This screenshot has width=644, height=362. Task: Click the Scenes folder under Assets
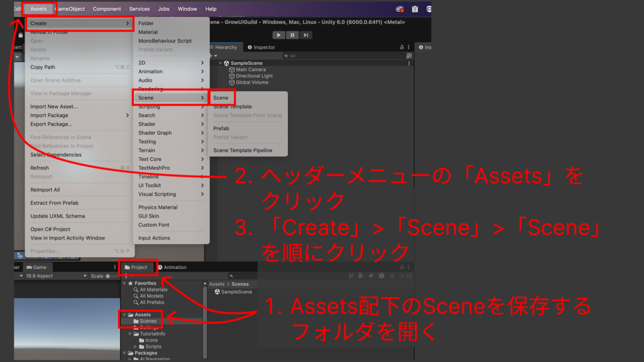point(148,321)
